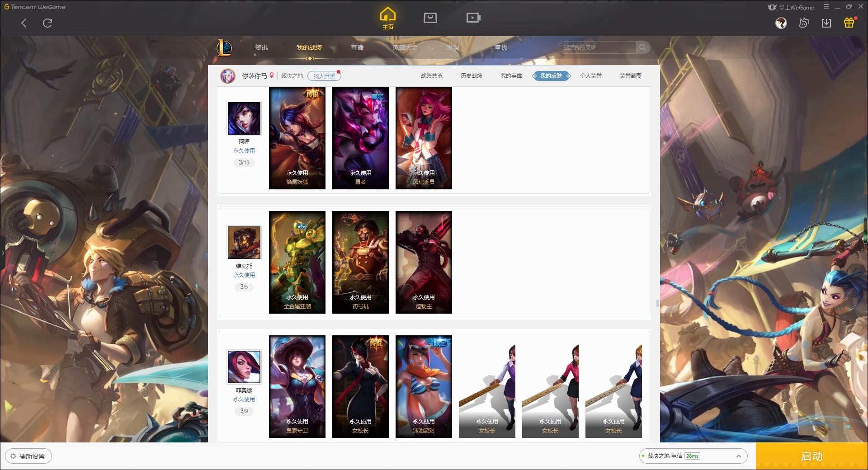Open the gift box icon
The height and width of the screenshot is (470, 868).
tap(849, 23)
